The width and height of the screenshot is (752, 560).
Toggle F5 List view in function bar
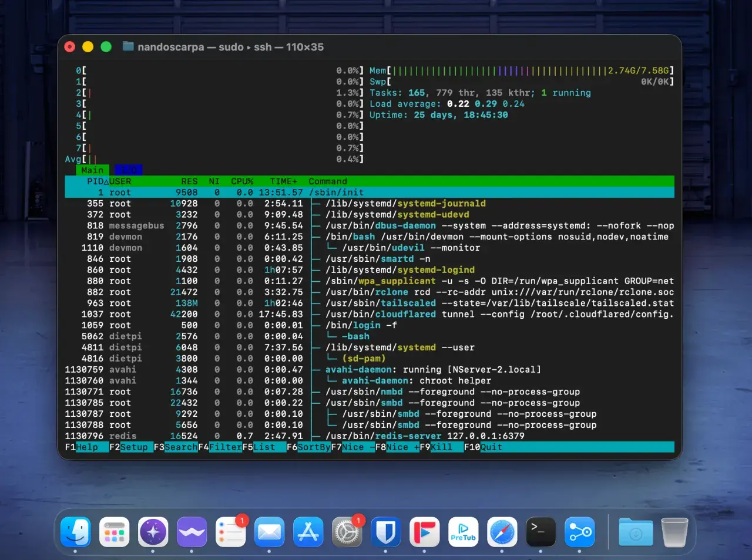(264, 447)
